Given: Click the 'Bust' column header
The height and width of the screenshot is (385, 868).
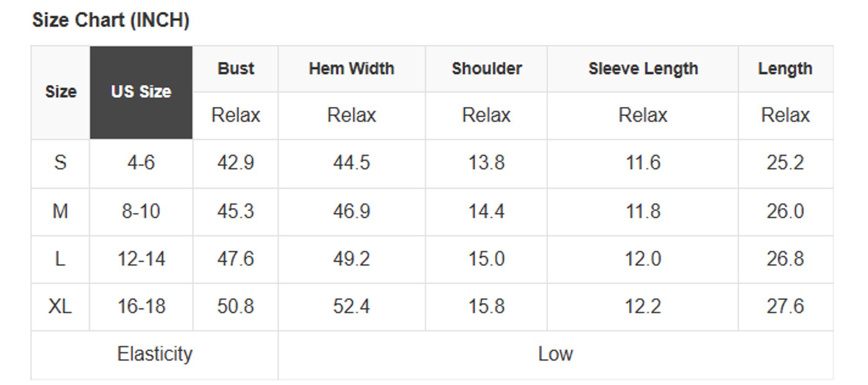Looking at the screenshot, I should point(236,69).
